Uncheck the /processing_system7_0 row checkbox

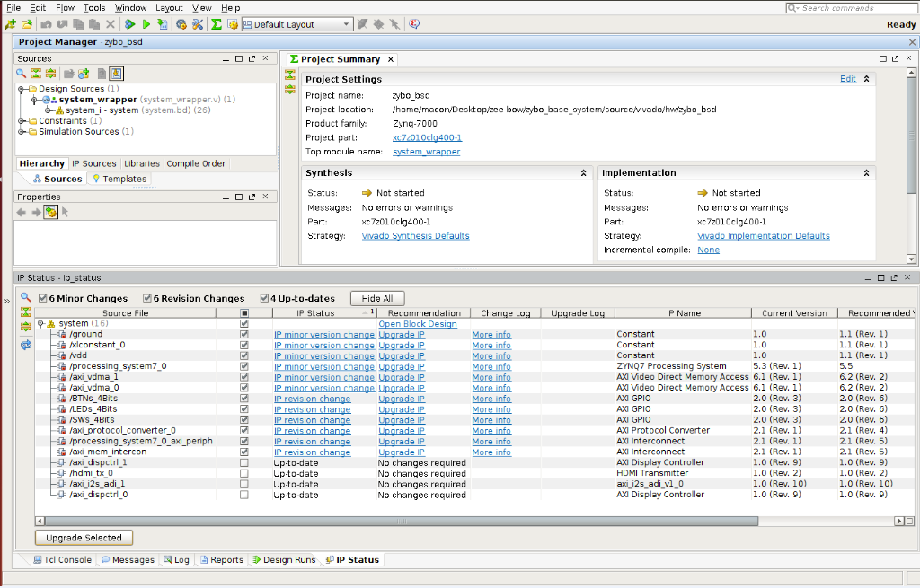244,366
